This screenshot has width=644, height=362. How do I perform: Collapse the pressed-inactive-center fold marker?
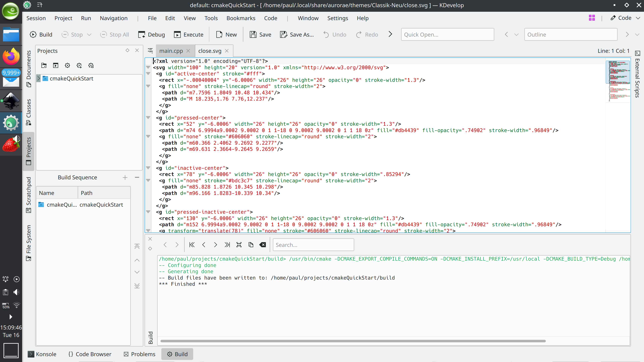tap(148, 212)
